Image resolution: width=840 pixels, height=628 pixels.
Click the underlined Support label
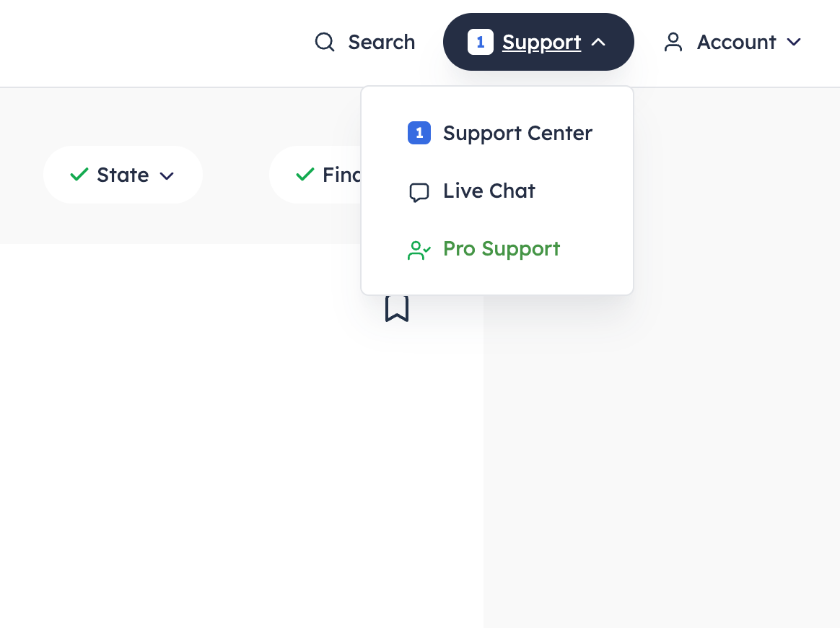(x=541, y=43)
